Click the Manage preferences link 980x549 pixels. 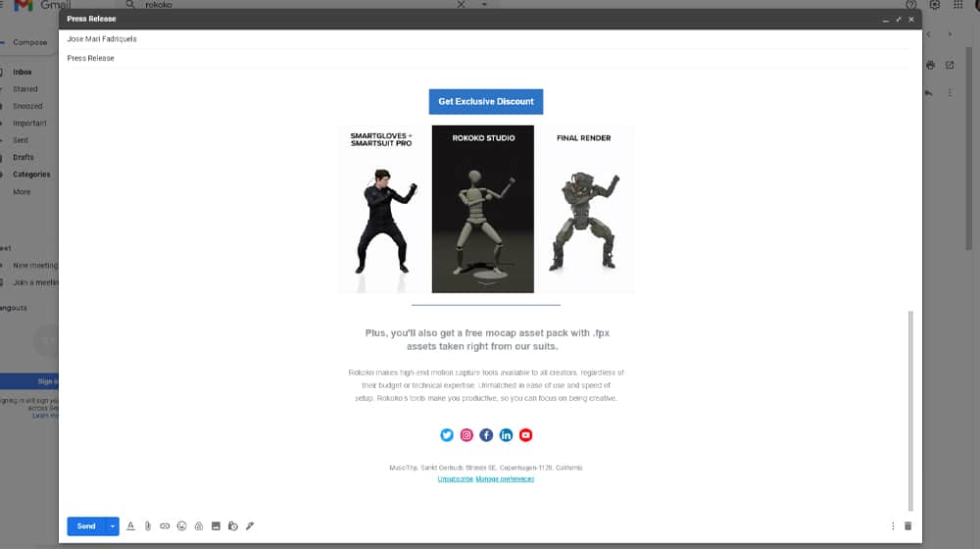click(505, 479)
